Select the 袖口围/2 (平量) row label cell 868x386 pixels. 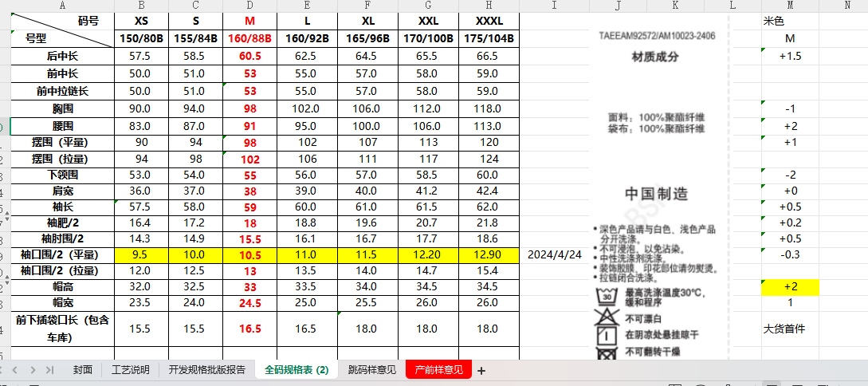point(62,255)
